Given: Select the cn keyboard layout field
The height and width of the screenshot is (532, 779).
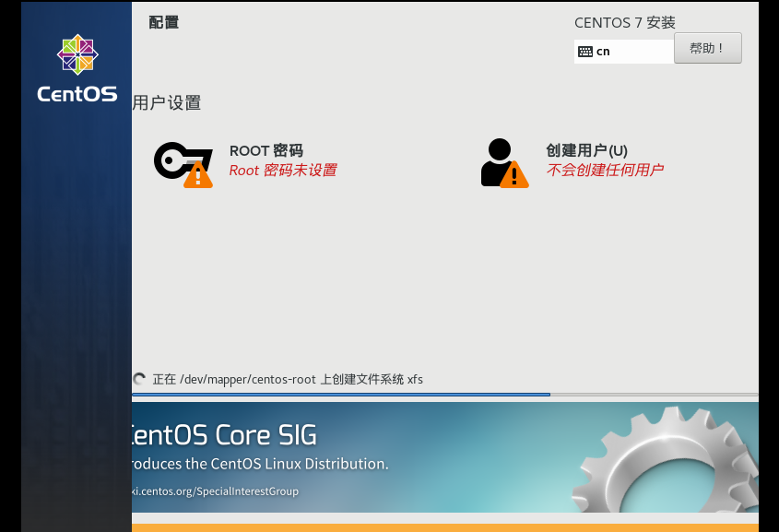Looking at the screenshot, I should [624, 52].
